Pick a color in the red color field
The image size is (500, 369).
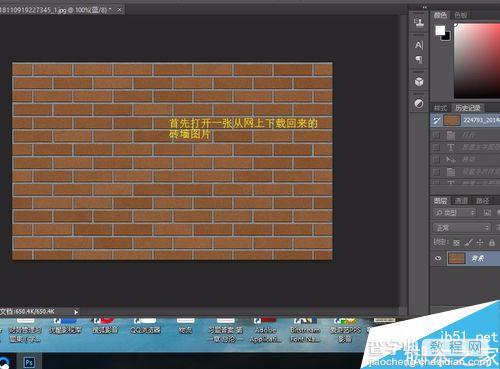click(477, 61)
